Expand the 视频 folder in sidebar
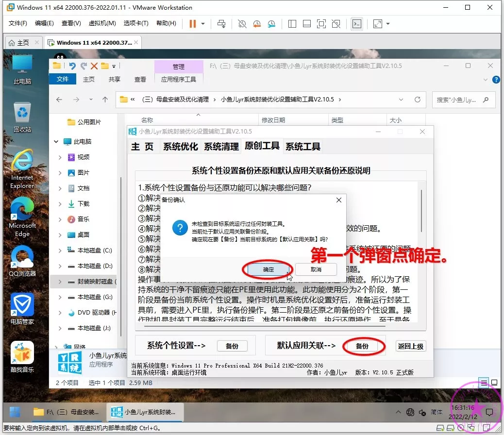This screenshot has width=504, height=435. click(60, 157)
